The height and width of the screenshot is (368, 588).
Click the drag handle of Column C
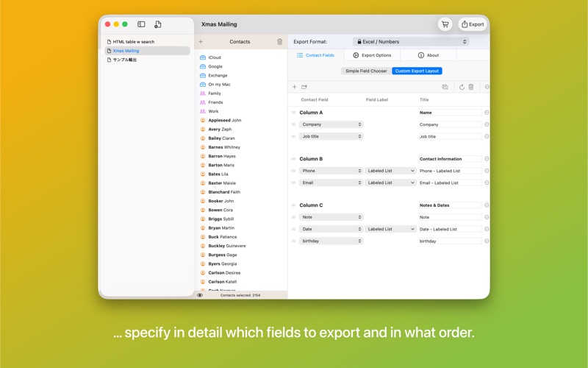[x=293, y=205]
